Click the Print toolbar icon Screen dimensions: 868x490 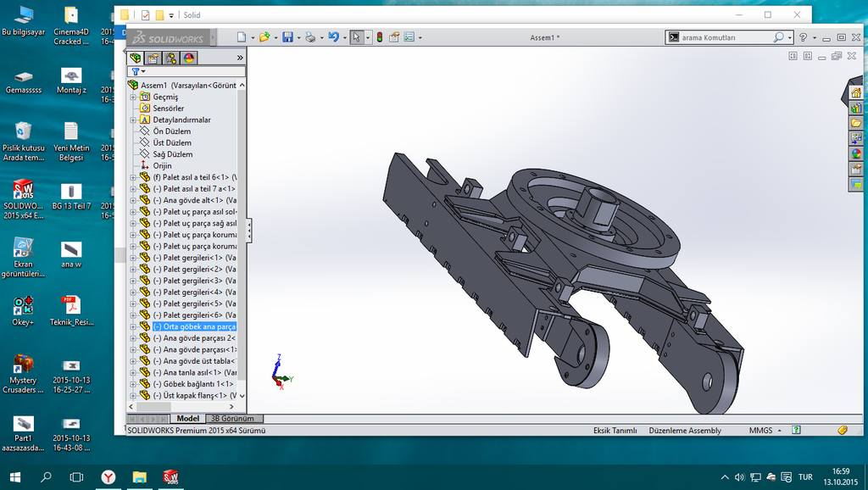310,37
